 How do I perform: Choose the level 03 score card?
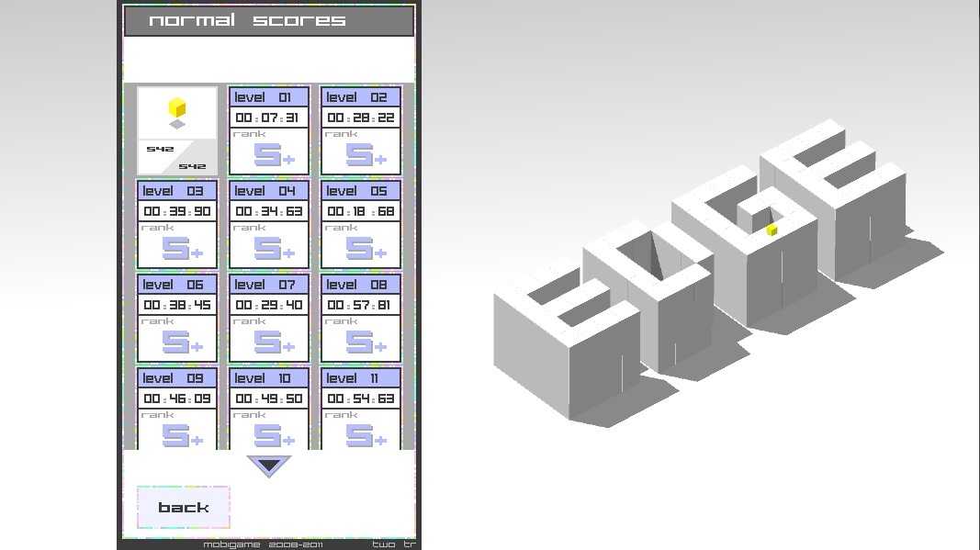coord(177,223)
